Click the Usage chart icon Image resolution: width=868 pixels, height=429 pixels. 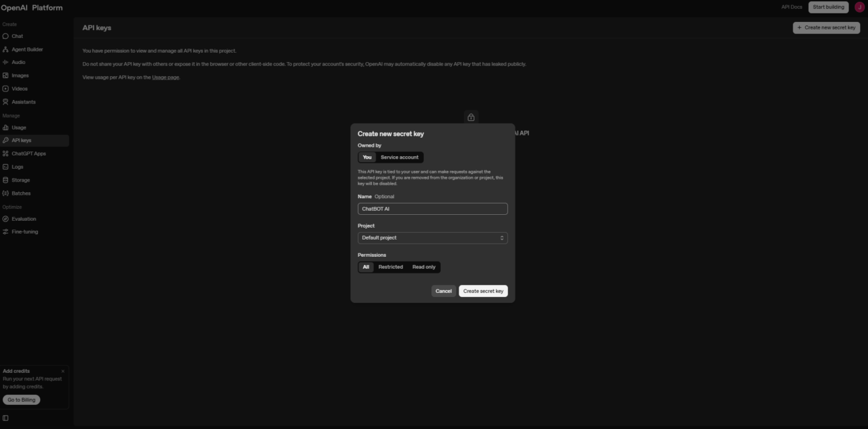5,127
